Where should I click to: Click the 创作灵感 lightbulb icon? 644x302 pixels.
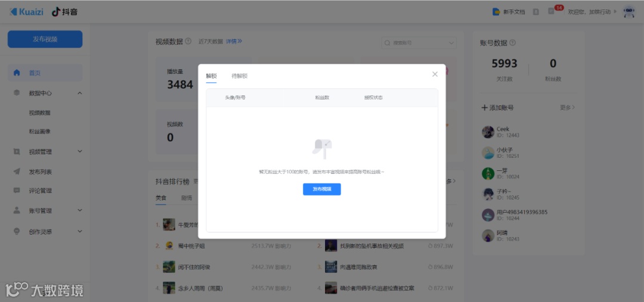pos(17,232)
